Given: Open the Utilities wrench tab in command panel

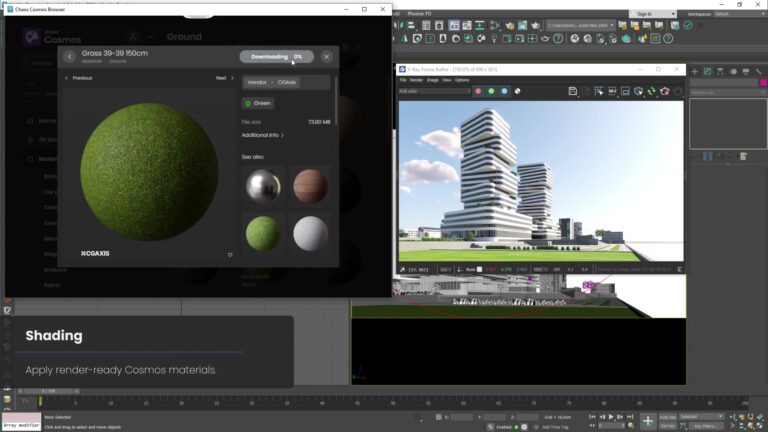Looking at the screenshot, I should [x=758, y=72].
